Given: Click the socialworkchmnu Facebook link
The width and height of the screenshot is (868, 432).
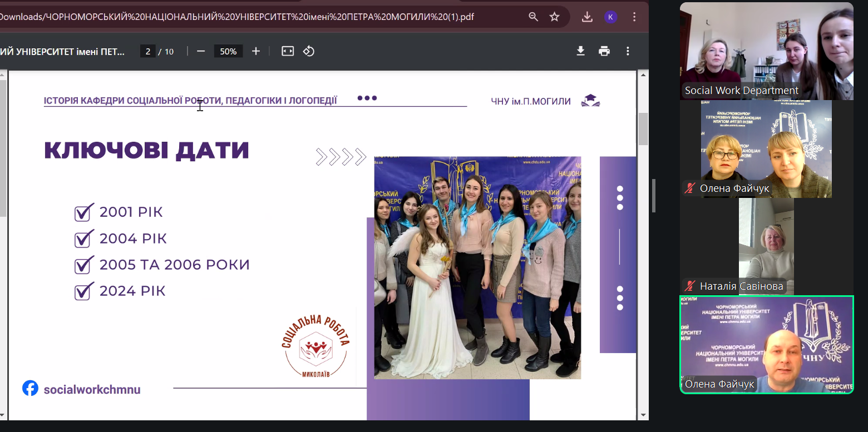Looking at the screenshot, I should pos(92,389).
